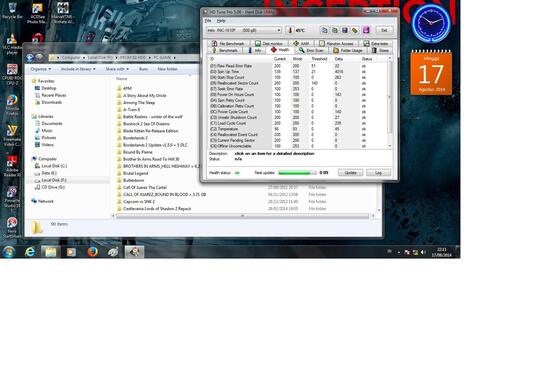
Task: Switch to the Random Access tab
Action: pyautogui.click(x=336, y=43)
